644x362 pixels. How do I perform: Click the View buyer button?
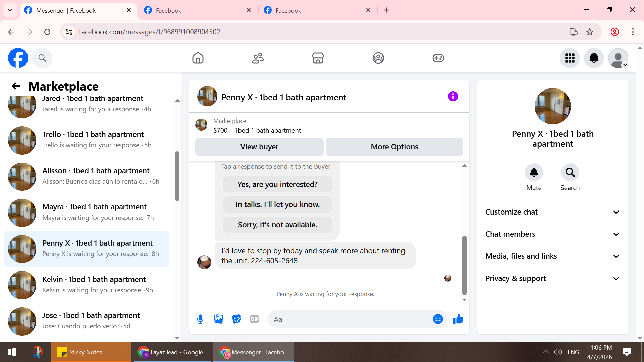coord(259,147)
